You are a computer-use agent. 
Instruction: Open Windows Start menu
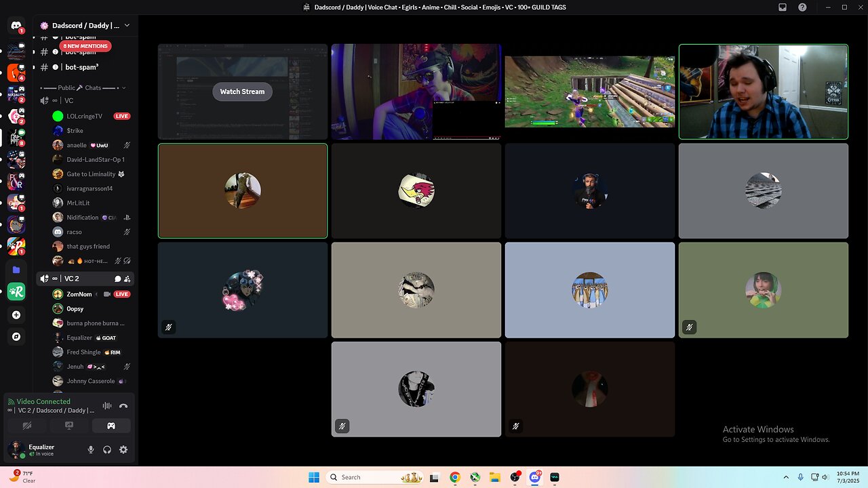tap(314, 477)
